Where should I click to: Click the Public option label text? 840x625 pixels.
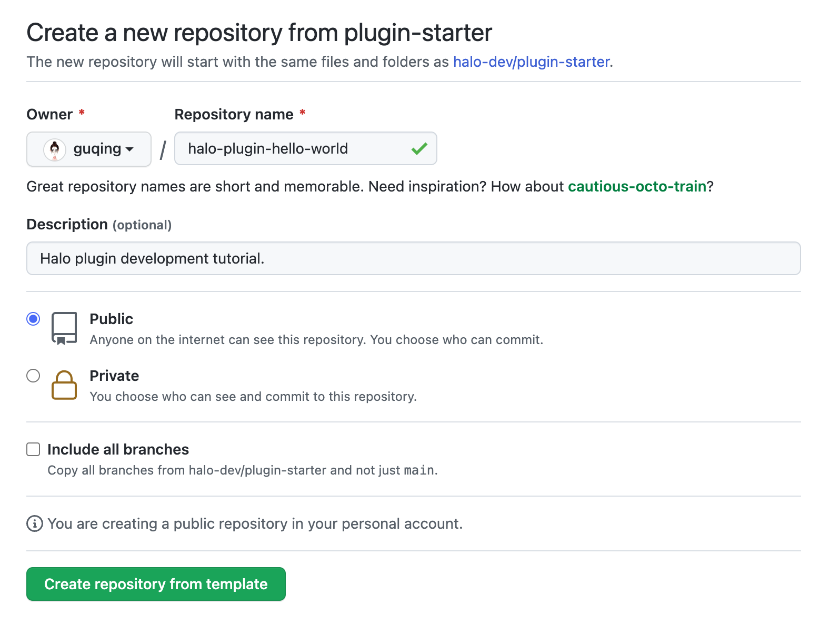click(x=111, y=319)
